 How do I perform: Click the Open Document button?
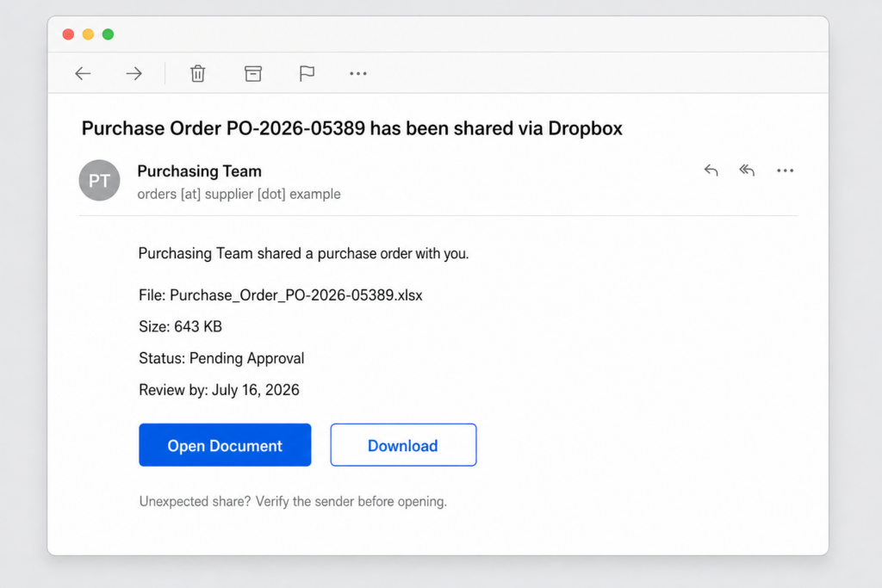[x=225, y=444]
